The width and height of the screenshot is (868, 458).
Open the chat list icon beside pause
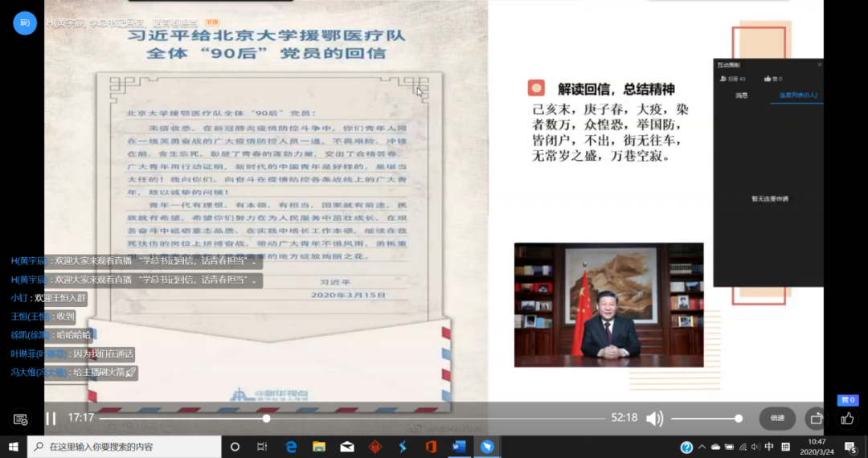tap(21, 419)
